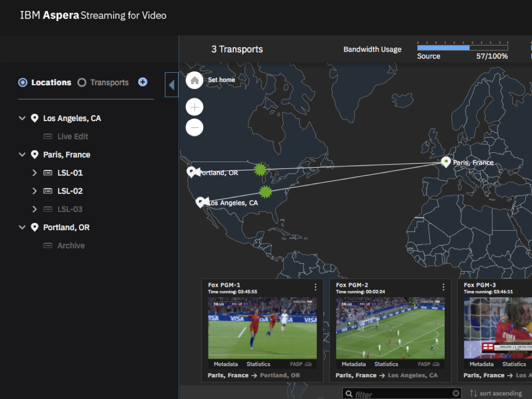Expand the LSL-02 tree item
Image resolution: width=532 pixels, height=399 pixels.
35,191
